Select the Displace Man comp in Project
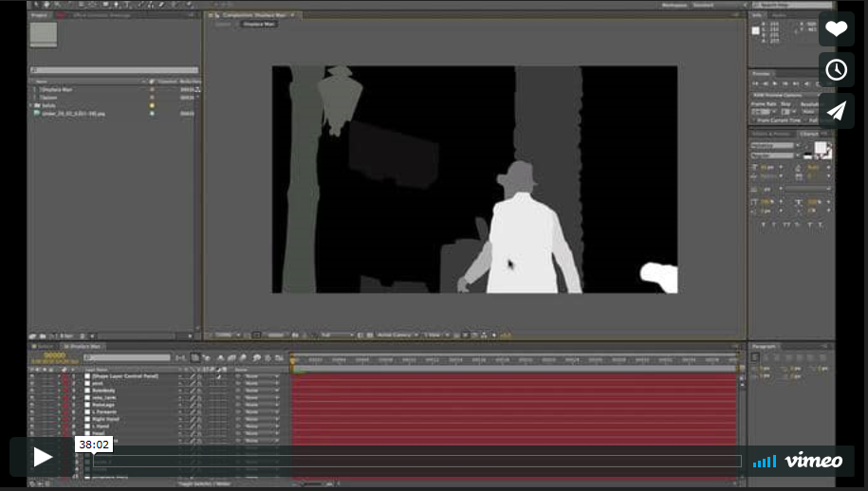This screenshot has height=491, width=868. [57, 89]
